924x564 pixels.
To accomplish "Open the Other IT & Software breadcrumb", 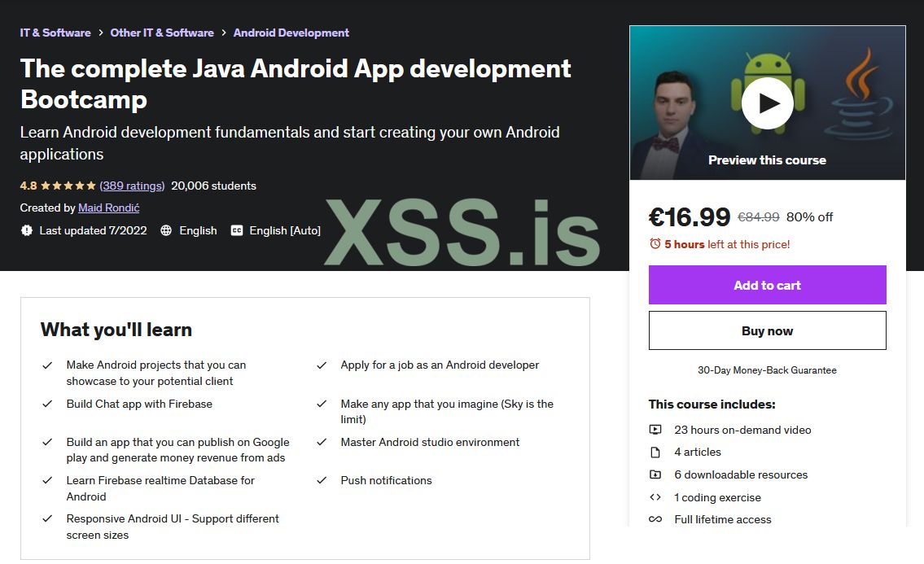I will point(162,33).
